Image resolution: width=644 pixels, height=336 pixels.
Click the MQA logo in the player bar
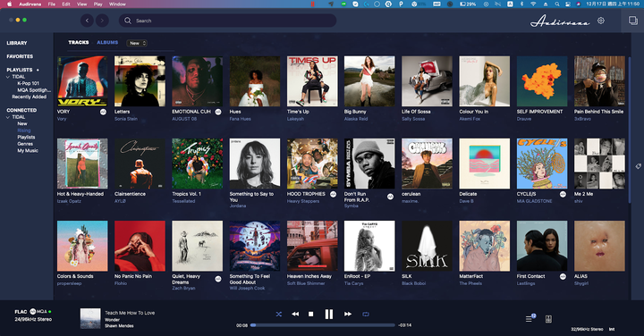pos(38,312)
